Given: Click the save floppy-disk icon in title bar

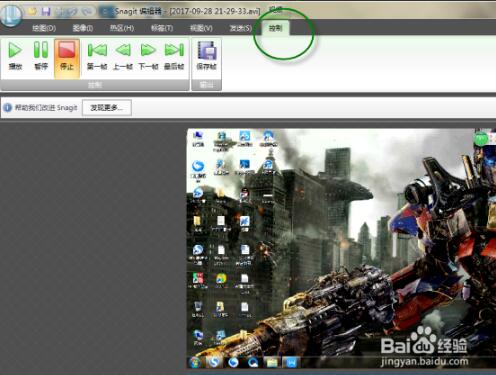Looking at the screenshot, I should [x=46, y=12].
